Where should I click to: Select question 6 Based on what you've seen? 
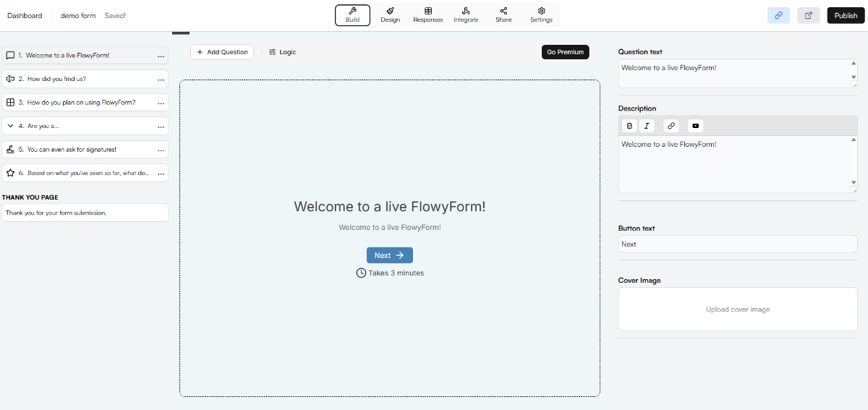click(85, 173)
